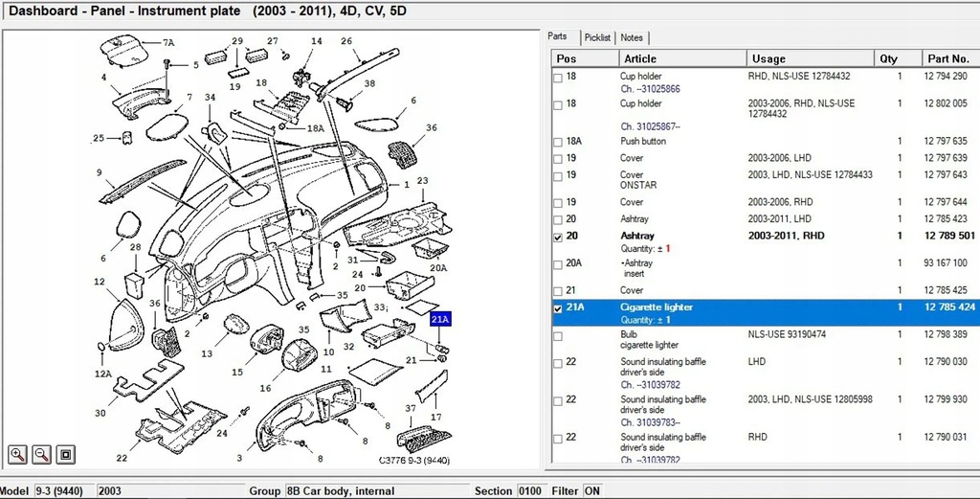Click part number 7A in the diagram
This screenshot has width=980, height=499.
[x=168, y=43]
